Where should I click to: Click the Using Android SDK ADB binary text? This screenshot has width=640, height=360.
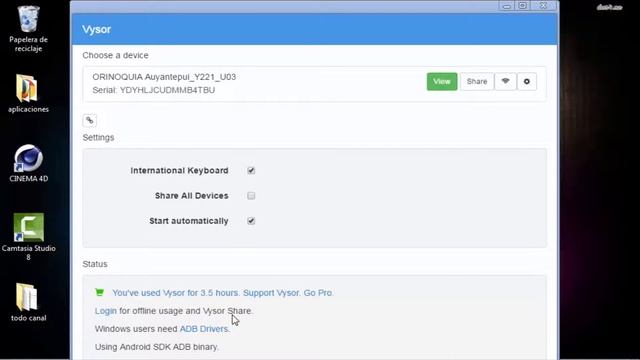157,347
